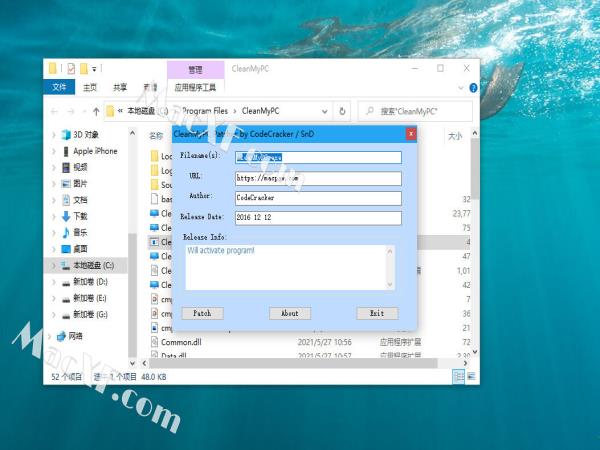Select 新加卷 (E:) in the navigation pane
The image size is (600, 450).
click(x=90, y=298)
